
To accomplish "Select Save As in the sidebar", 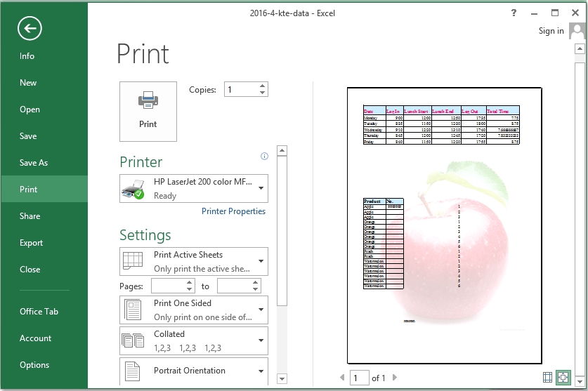I will [34, 163].
